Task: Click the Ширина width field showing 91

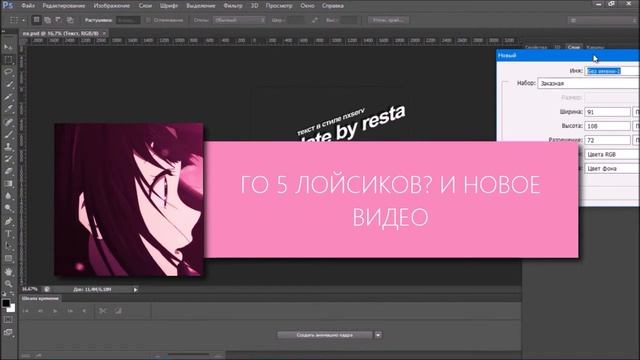Action: 607,112
